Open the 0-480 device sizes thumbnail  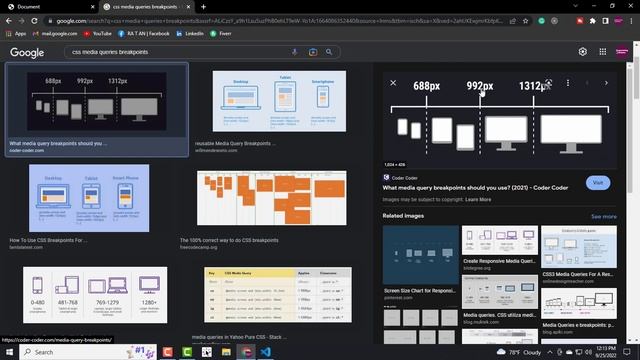[x=95, y=295]
